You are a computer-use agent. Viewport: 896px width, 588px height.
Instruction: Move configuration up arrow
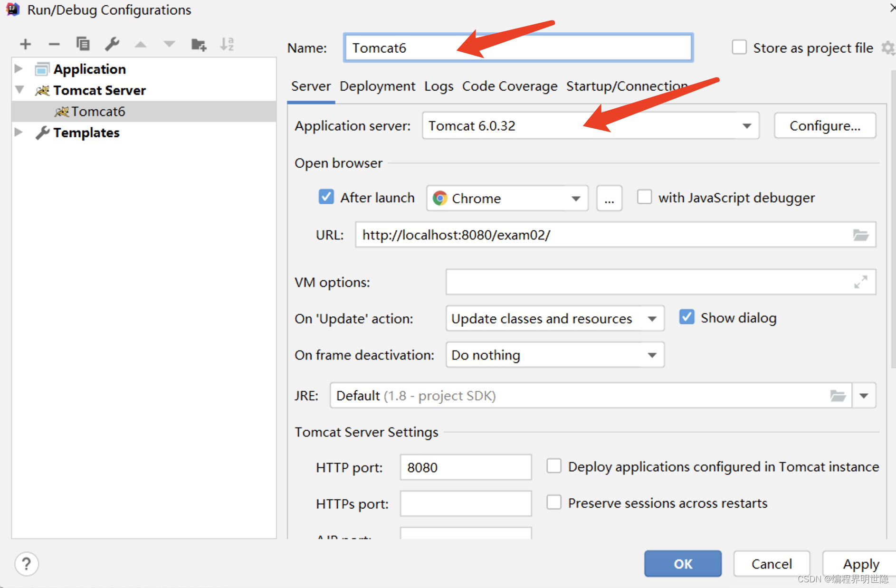click(x=141, y=44)
